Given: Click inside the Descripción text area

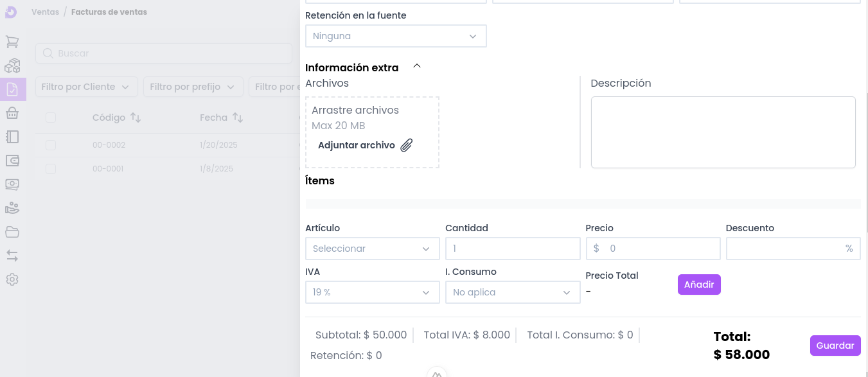Looking at the screenshot, I should [x=723, y=132].
